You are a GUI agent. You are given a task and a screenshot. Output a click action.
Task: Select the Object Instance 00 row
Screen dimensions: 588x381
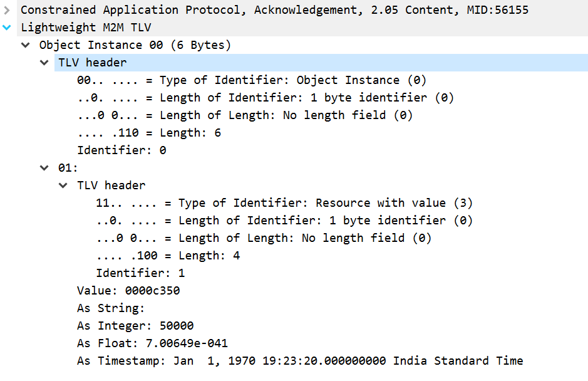pyautogui.click(x=113, y=44)
